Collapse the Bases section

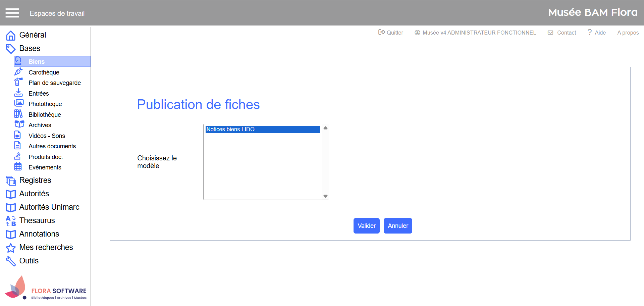point(30,48)
